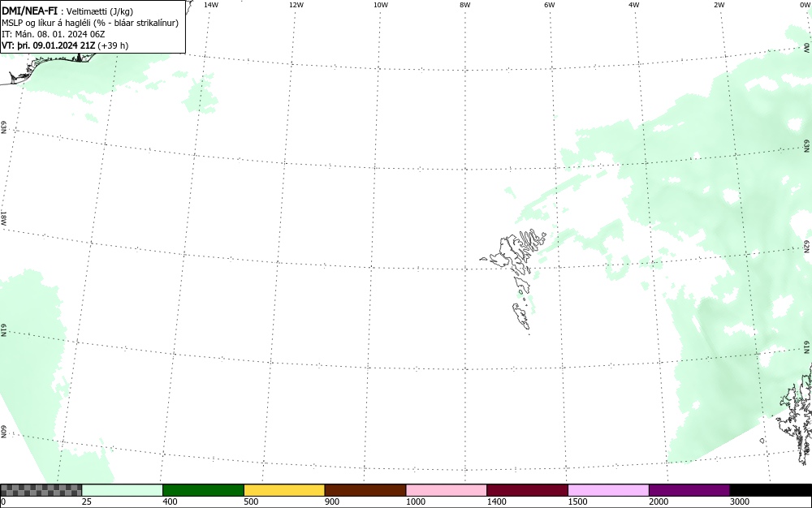The width and height of the screenshot is (812, 508).
Task: Click the 12W longitude label
Action: tap(296, 5)
